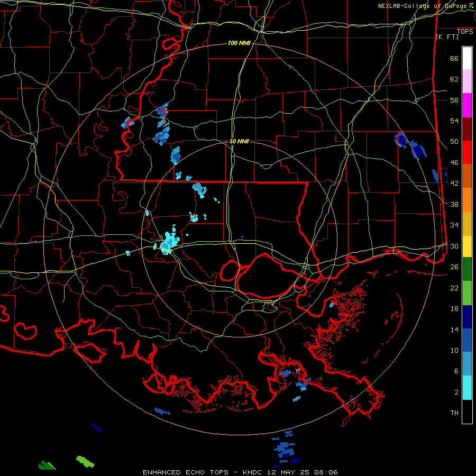Select the dark green legend swatch

pos(467,269)
